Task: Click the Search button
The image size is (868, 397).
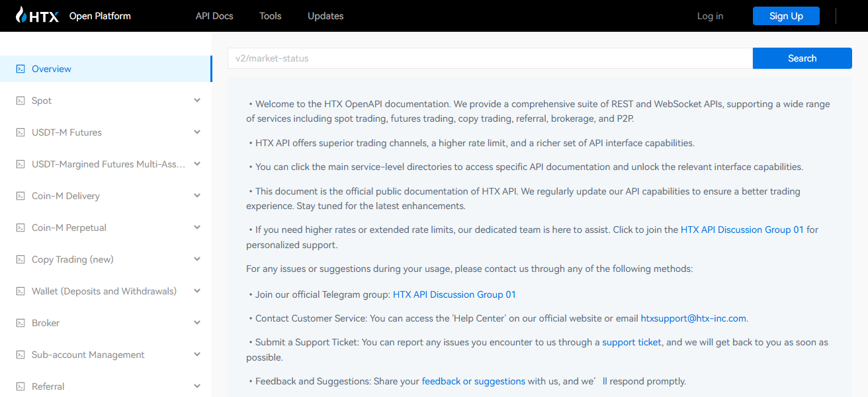Action: [802, 58]
